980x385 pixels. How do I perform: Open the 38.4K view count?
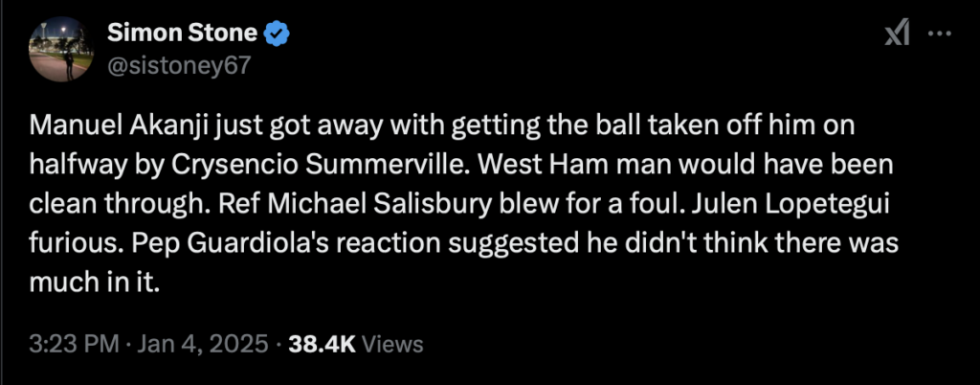click(x=323, y=343)
